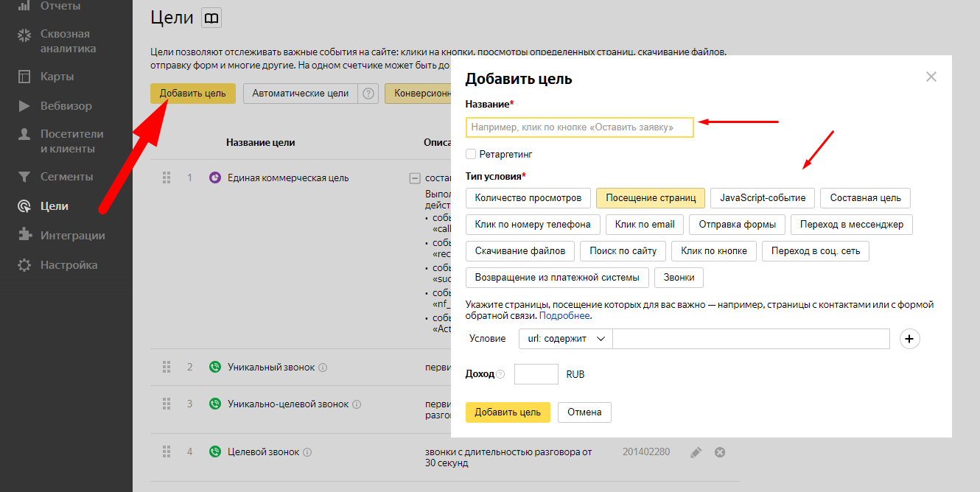Screen dimensions: 980x492
Task: Open the Сквозная аналитика menu item
Action: 68,41
